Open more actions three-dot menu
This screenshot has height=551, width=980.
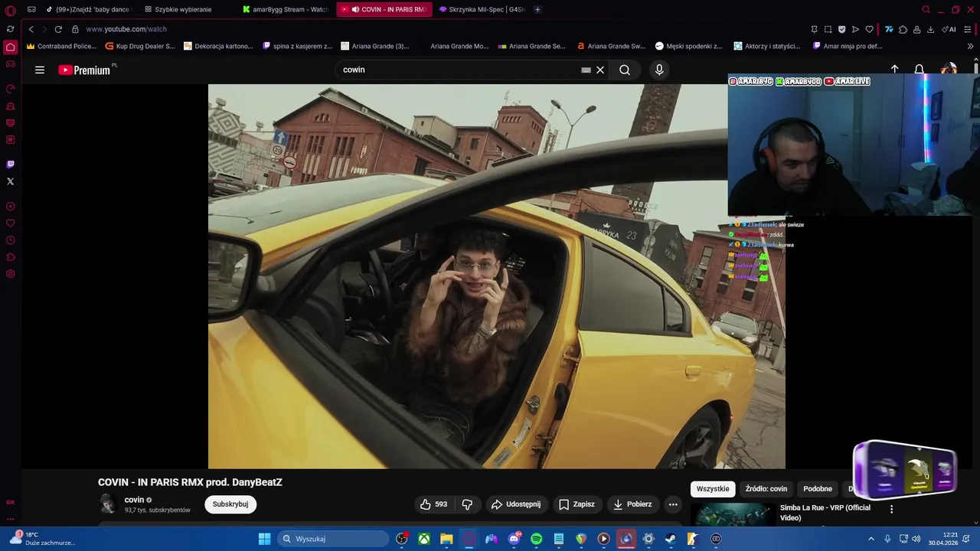[673, 504]
